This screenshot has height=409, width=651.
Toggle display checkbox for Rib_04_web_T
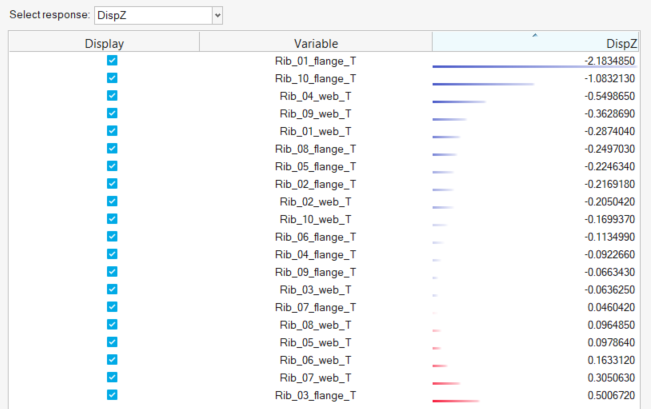click(112, 96)
